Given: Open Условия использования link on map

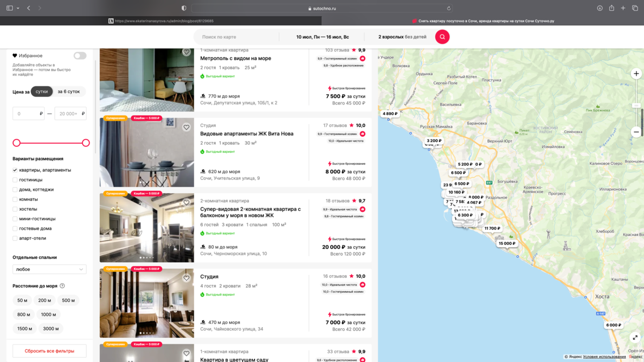Looking at the screenshot, I should pos(604,357).
